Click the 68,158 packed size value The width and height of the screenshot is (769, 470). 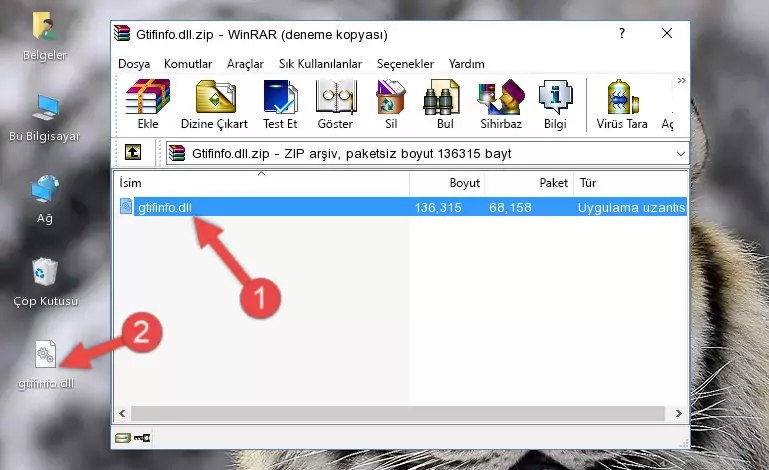510,208
